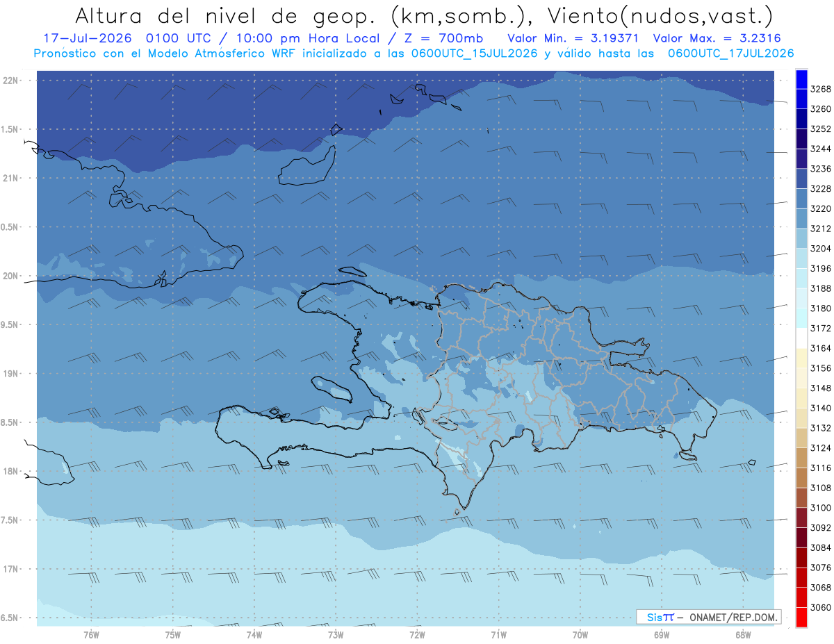The width and height of the screenshot is (834, 644).
Task: Click the 'Z = 700mb' level text
Action: (x=442, y=38)
